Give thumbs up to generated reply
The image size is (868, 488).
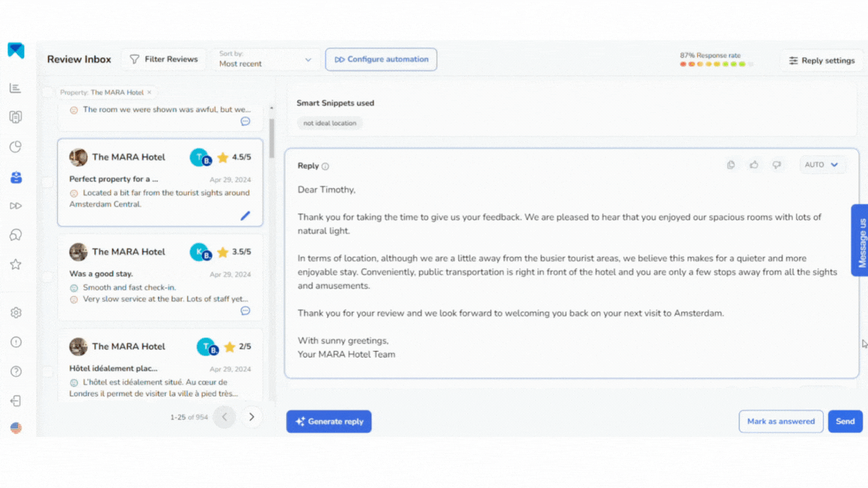(754, 165)
